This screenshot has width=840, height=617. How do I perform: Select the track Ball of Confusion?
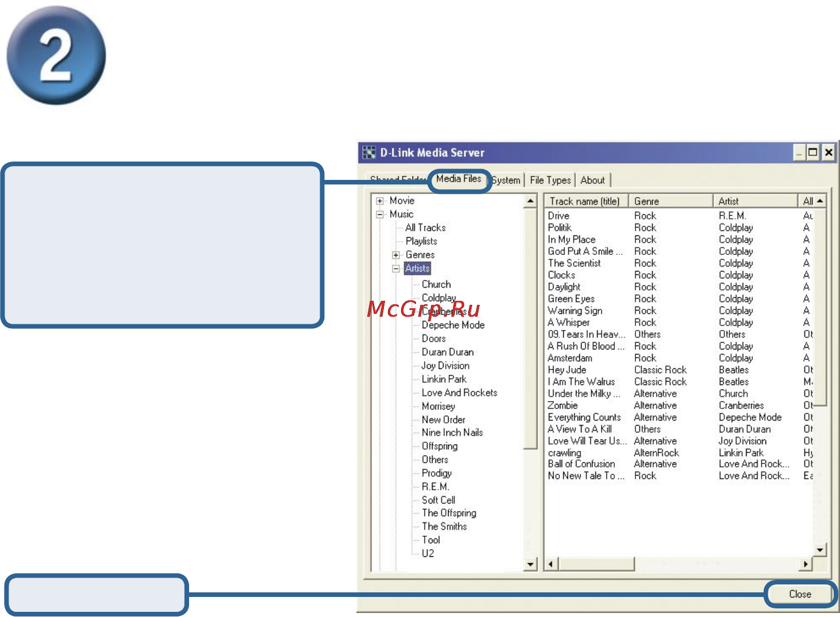(x=582, y=464)
